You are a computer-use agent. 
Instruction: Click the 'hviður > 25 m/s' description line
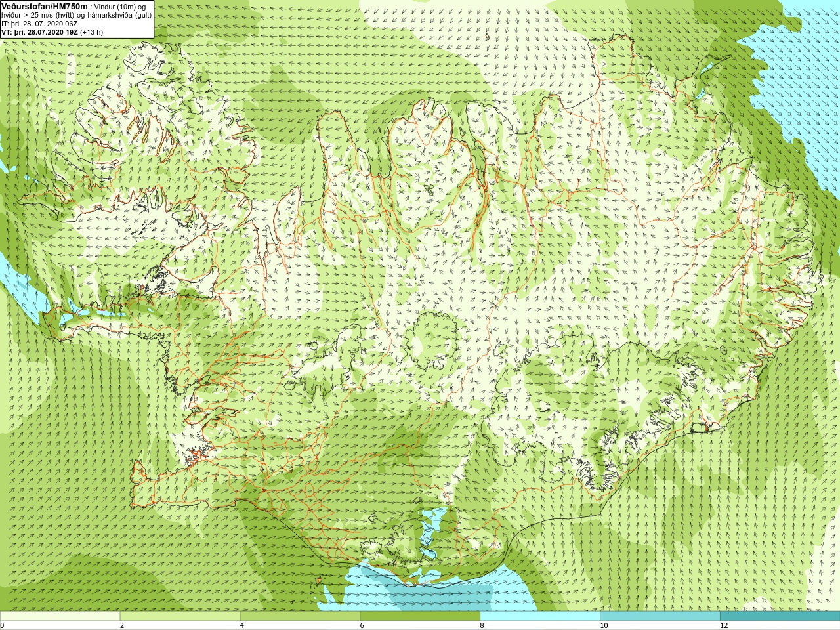76,15
